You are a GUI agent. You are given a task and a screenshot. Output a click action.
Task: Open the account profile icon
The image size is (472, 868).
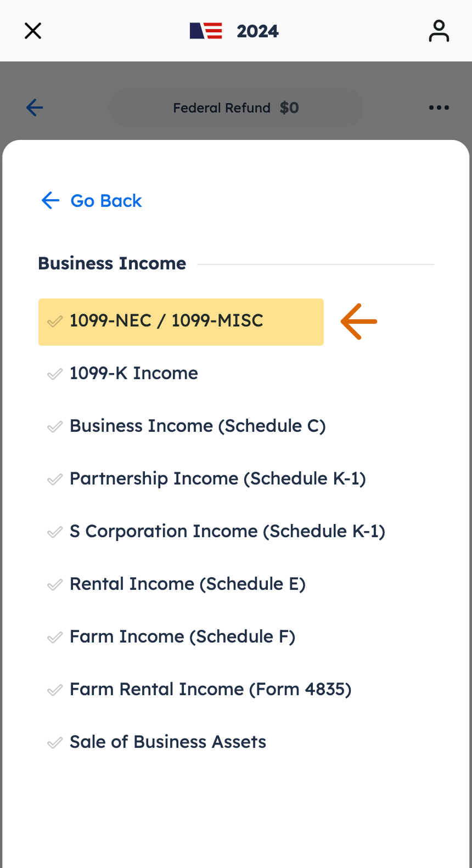(439, 31)
